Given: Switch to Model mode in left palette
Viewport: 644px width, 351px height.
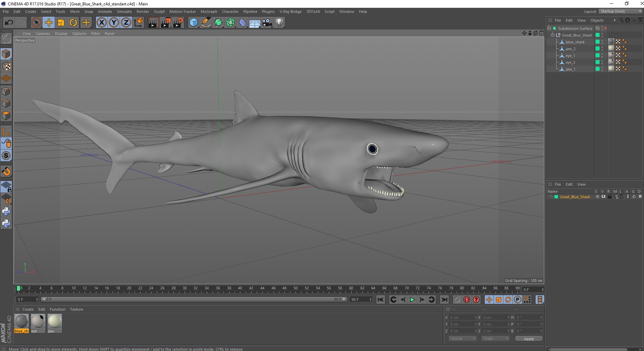Looking at the screenshot, I should pos(6,54).
